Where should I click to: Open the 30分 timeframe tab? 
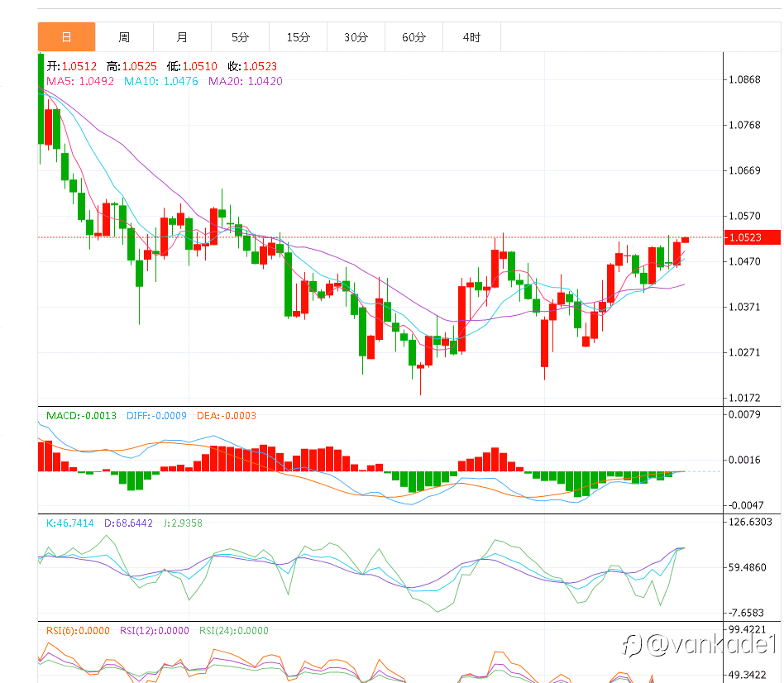356,37
